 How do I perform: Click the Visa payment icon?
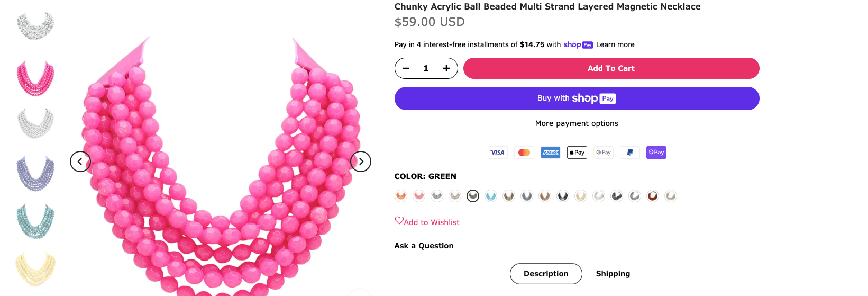tap(498, 153)
